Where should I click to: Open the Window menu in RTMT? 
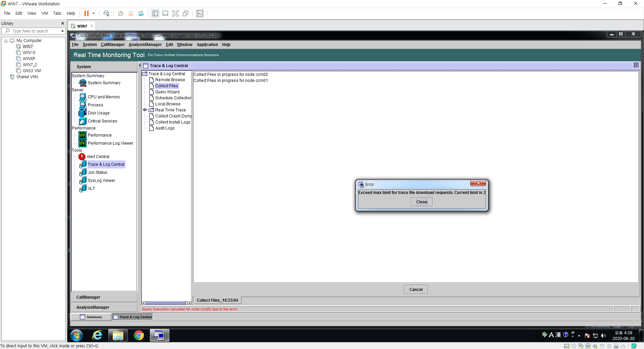tap(185, 45)
